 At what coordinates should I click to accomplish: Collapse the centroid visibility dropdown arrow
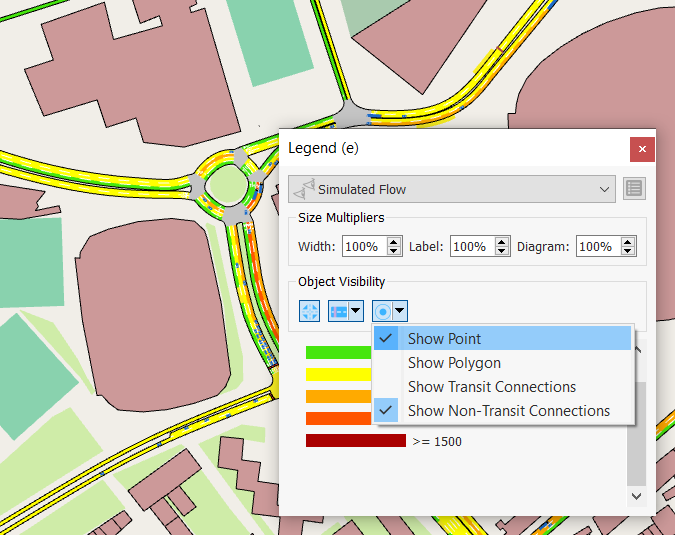click(x=400, y=311)
